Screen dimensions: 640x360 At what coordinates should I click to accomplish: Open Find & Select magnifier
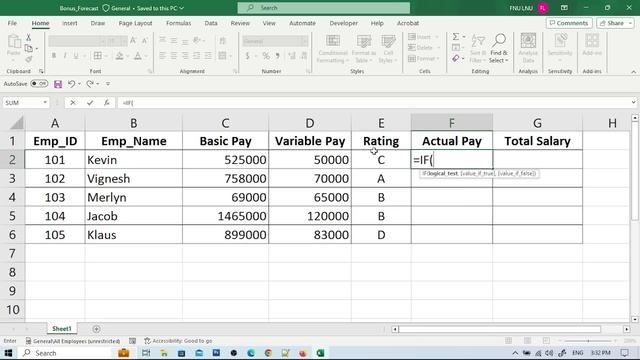point(499,48)
